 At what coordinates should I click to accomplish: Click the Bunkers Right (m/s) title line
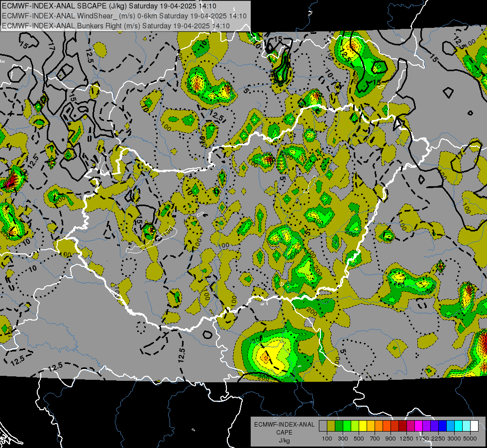point(116,26)
